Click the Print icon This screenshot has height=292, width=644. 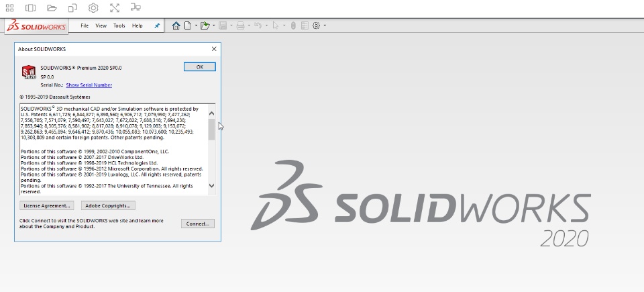pos(241,26)
